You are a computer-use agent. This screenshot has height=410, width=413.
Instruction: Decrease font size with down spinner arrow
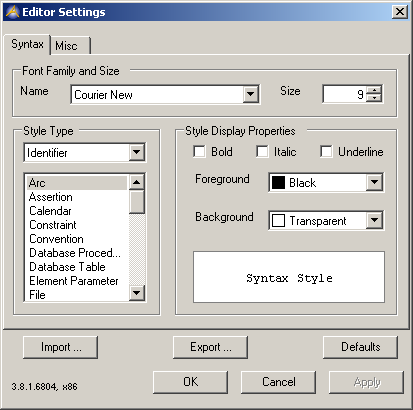tap(374, 98)
